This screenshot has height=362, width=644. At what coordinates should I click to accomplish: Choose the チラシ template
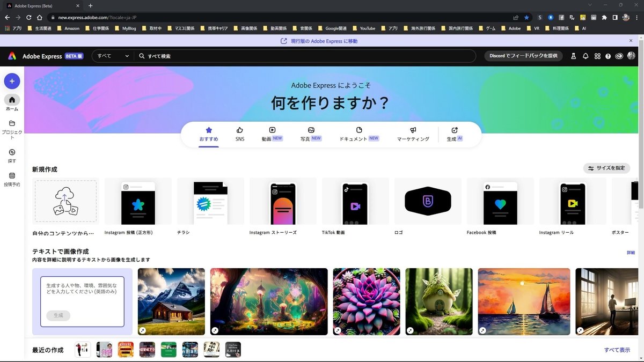(210, 207)
